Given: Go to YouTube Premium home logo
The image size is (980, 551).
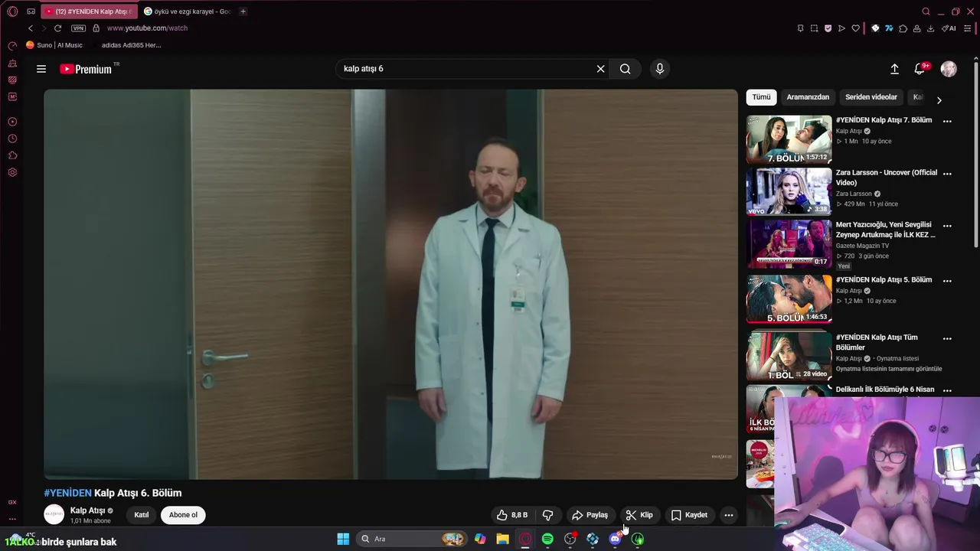Looking at the screenshot, I should point(86,69).
